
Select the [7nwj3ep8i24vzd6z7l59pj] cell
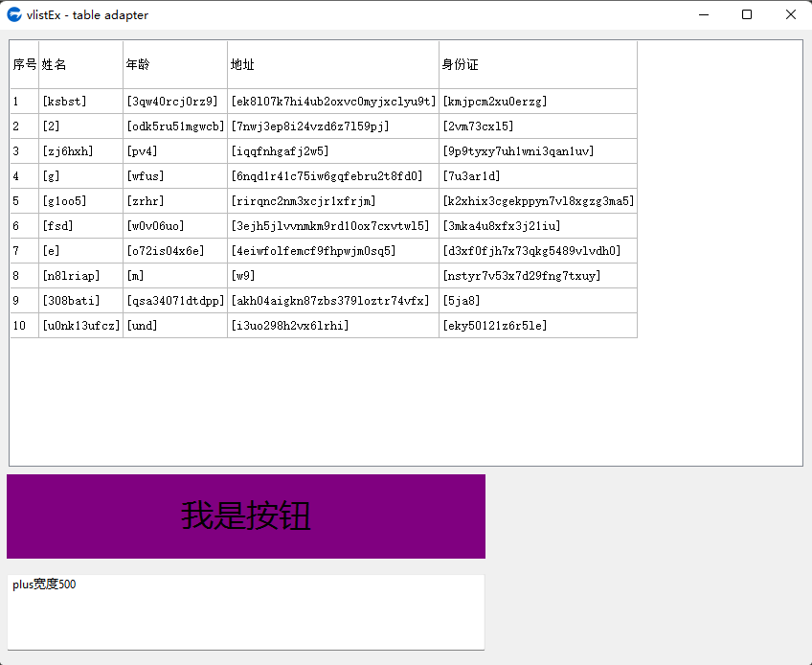click(x=333, y=126)
